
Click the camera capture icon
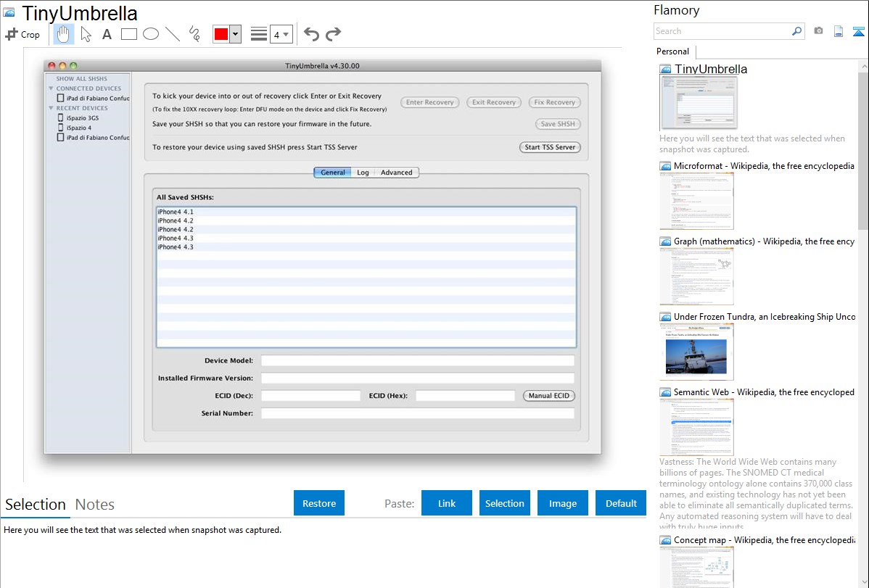click(818, 31)
